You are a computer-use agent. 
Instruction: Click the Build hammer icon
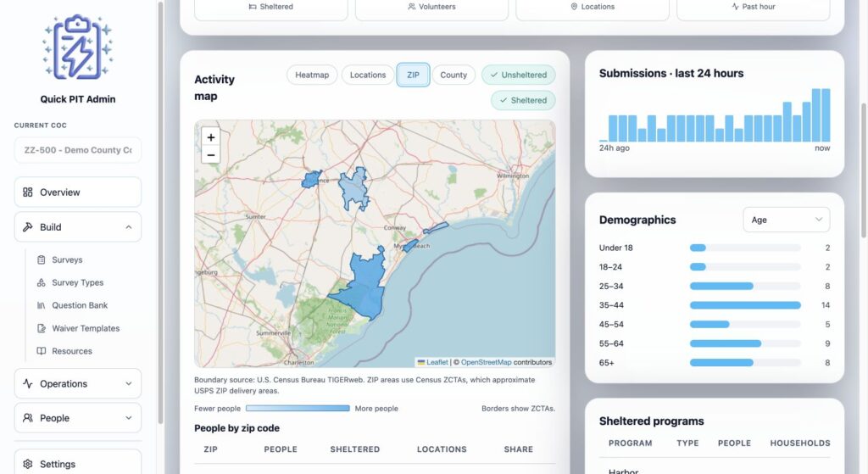28,227
